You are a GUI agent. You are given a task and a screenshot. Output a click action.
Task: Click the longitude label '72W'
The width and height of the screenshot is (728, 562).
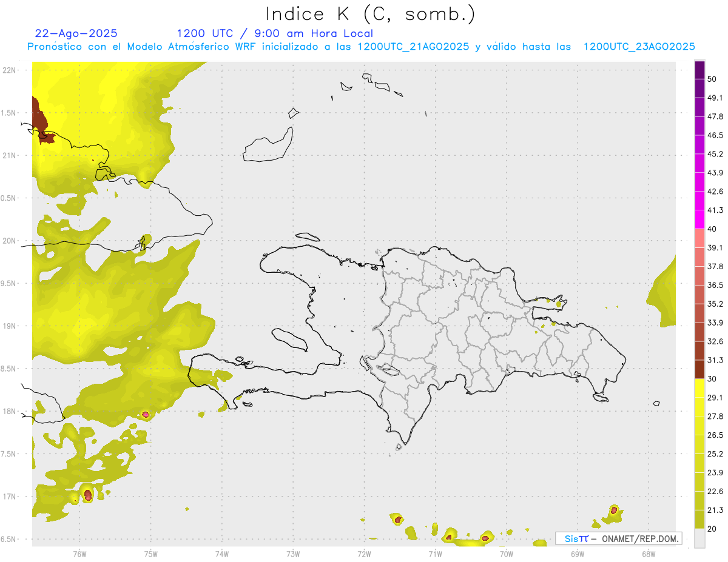(x=364, y=554)
